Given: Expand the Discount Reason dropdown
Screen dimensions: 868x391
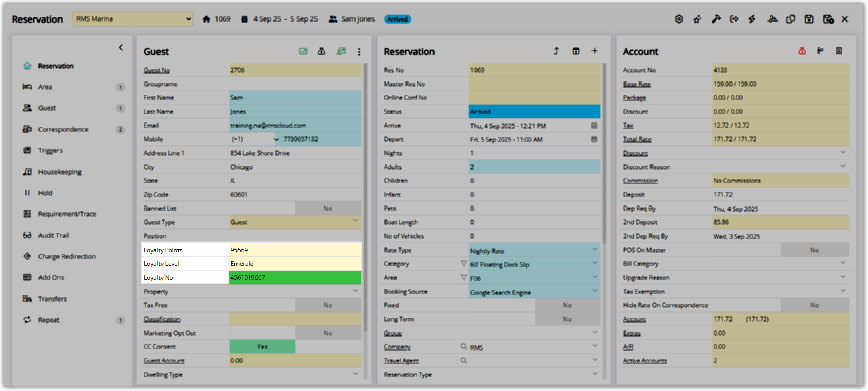Looking at the screenshot, I should click(x=843, y=166).
